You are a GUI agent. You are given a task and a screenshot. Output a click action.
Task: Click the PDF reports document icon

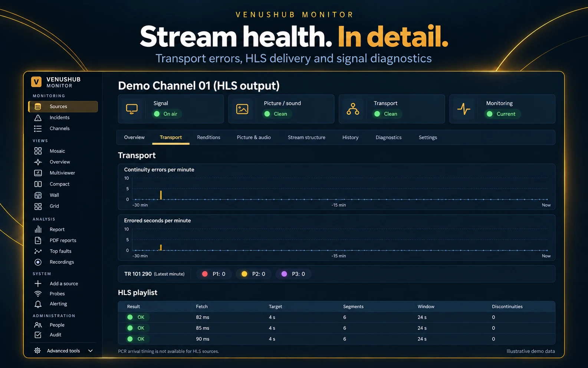click(x=38, y=240)
